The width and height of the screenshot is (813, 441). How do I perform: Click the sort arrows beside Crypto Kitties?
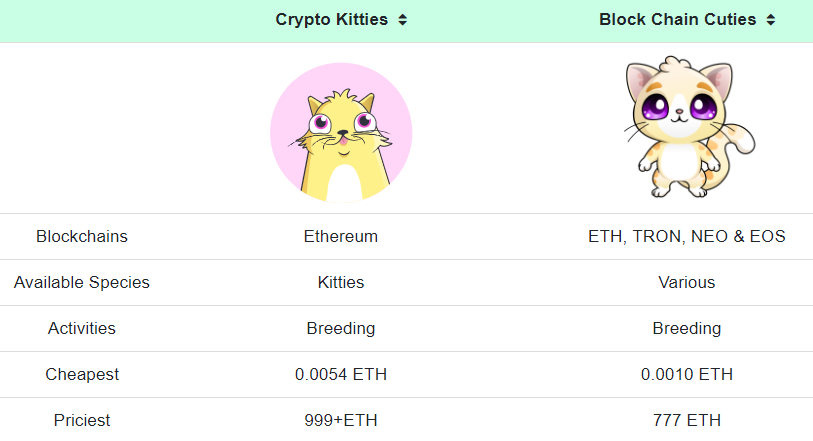point(402,20)
